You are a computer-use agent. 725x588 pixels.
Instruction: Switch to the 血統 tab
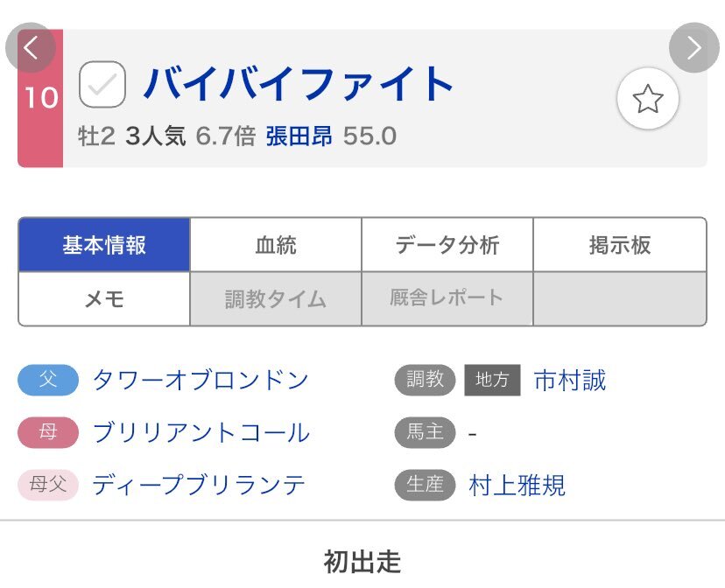(x=276, y=245)
